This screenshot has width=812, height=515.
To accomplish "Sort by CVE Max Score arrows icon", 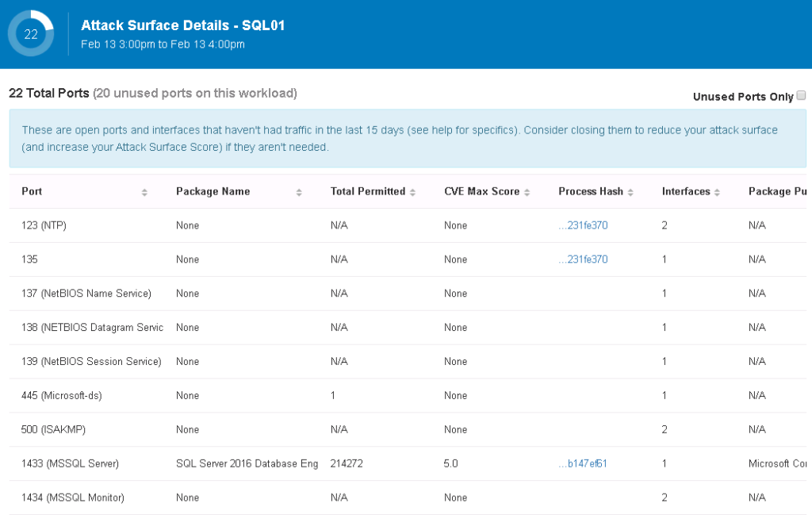I will coord(527,192).
